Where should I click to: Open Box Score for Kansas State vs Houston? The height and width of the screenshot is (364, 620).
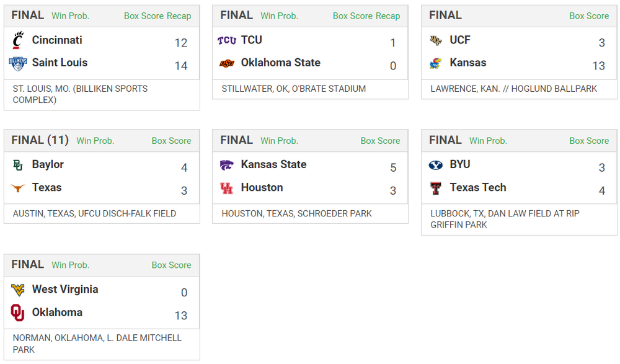[x=380, y=141]
